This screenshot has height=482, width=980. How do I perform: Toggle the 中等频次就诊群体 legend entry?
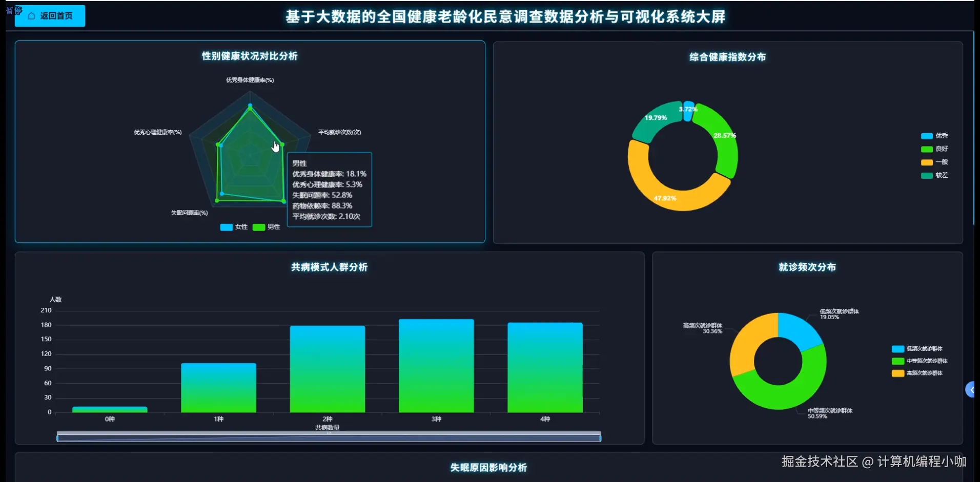[x=920, y=361]
